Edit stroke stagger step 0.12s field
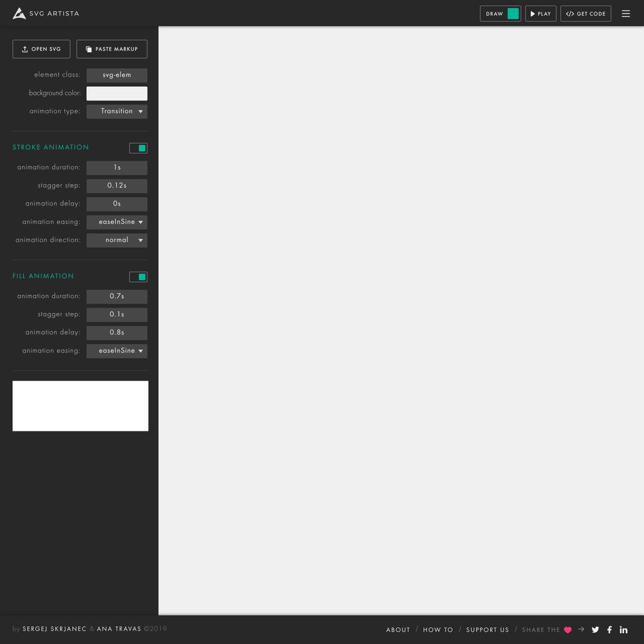Viewport: 644px width, 644px height. [117, 185]
